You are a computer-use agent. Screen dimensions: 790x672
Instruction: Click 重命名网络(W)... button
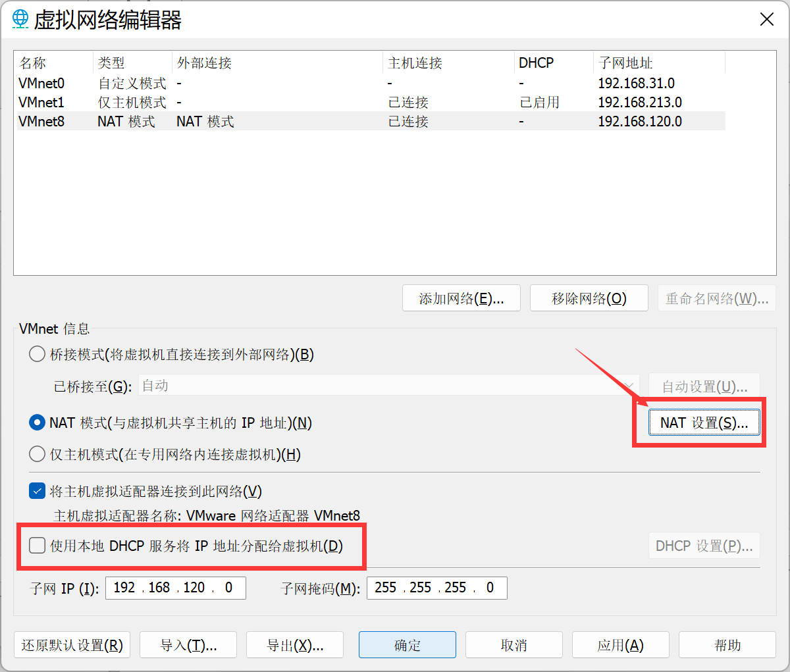(717, 299)
